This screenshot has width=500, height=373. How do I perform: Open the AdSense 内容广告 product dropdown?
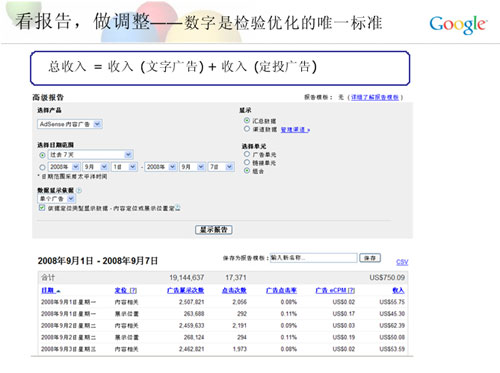coord(70,124)
